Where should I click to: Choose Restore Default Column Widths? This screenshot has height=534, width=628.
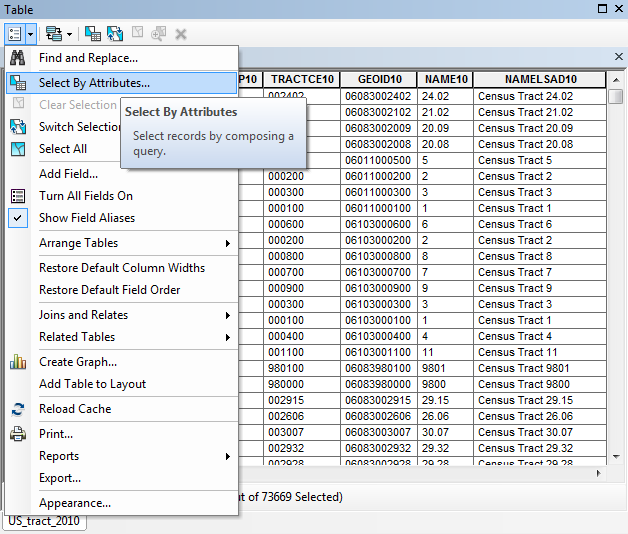pos(122,268)
